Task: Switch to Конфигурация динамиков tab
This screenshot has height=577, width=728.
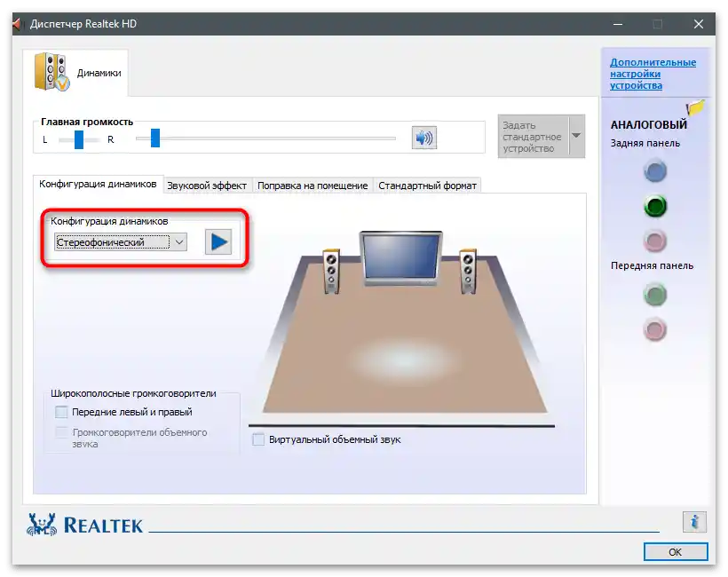Action: (98, 185)
